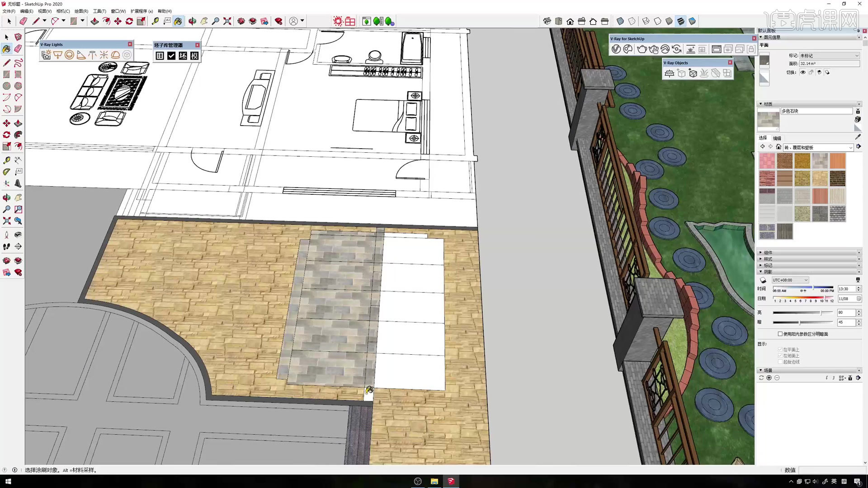Select the Scale tool in top toolbar

[141, 21]
